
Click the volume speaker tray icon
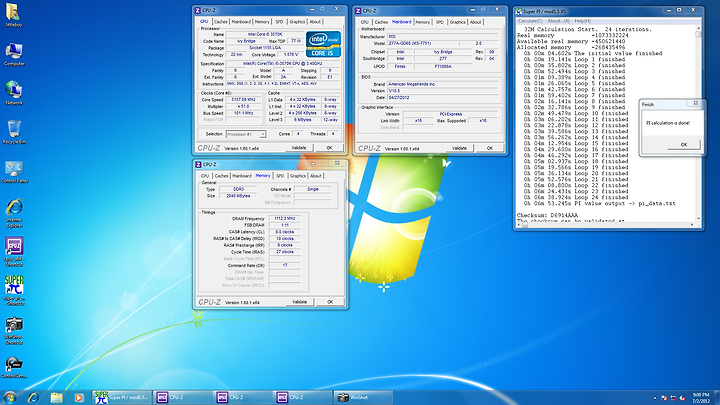coord(682,398)
